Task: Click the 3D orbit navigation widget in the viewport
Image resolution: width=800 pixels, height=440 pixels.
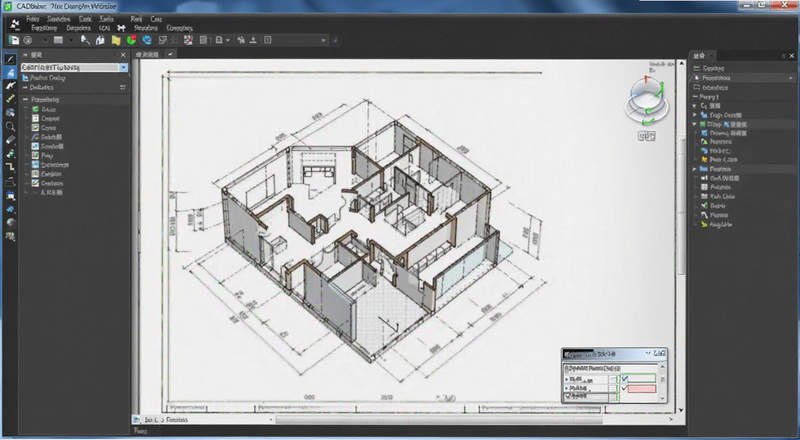Action: [x=646, y=102]
